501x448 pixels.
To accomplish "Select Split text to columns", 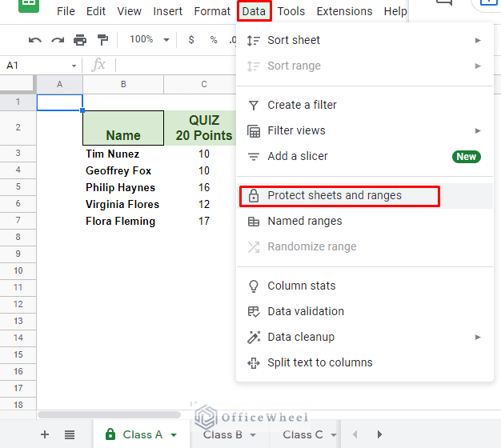I will [319, 362].
